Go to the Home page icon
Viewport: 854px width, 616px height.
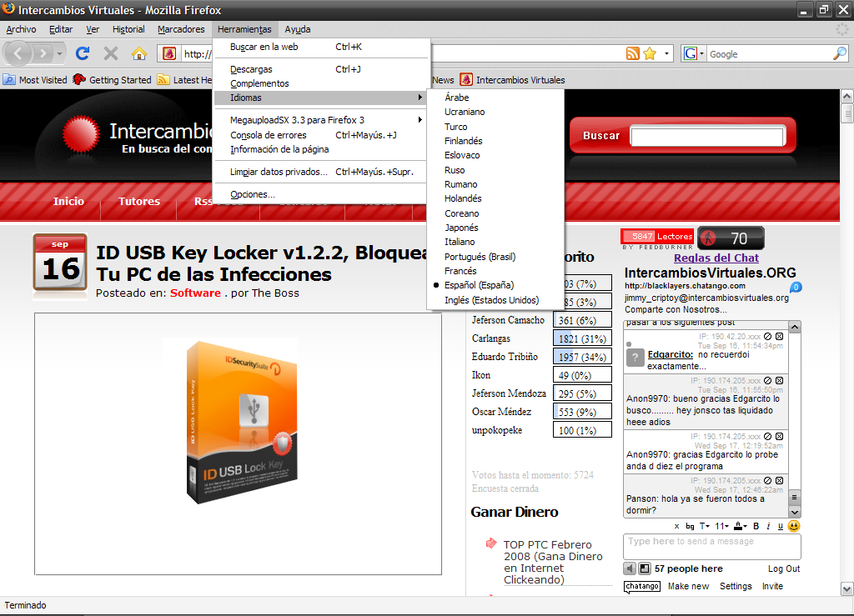(139, 53)
